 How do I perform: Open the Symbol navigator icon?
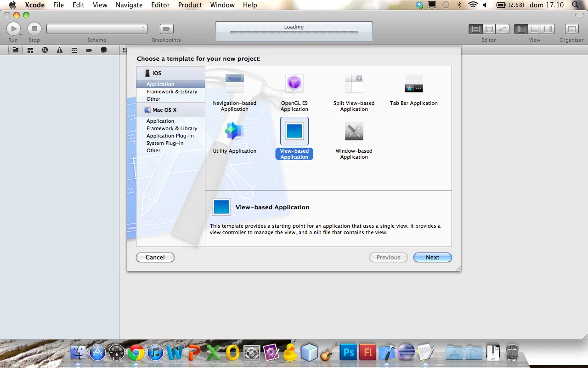[x=30, y=50]
